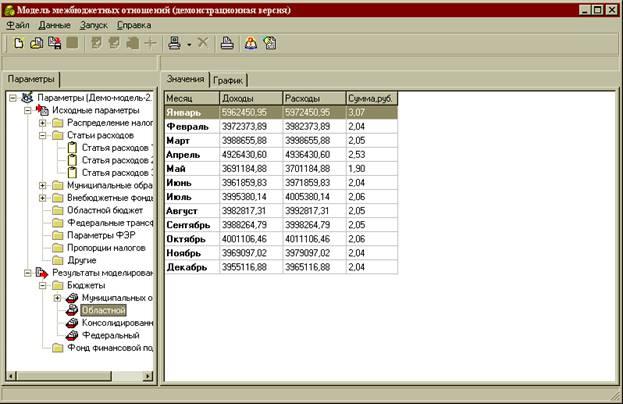The width and height of the screenshot is (623, 404).
Task: Open the Данные menu
Action: pyautogui.click(x=54, y=24)
